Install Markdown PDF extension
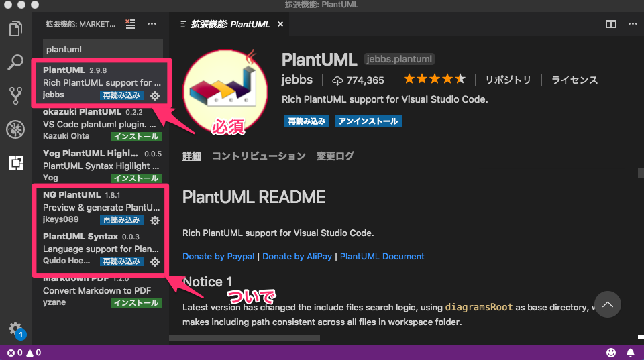644x360 pixels. coord(136,303)
